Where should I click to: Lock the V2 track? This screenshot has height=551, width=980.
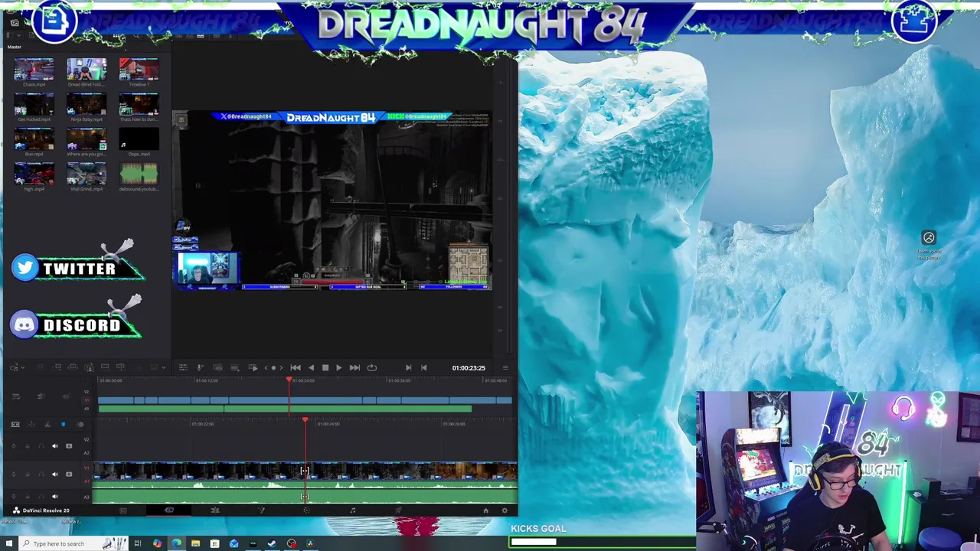pos(28,446)
